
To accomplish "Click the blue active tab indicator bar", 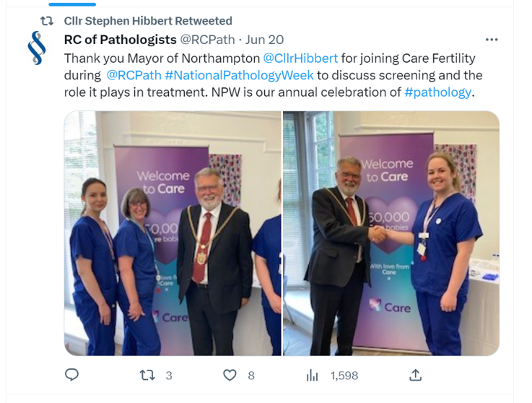I will pos(72,4).
